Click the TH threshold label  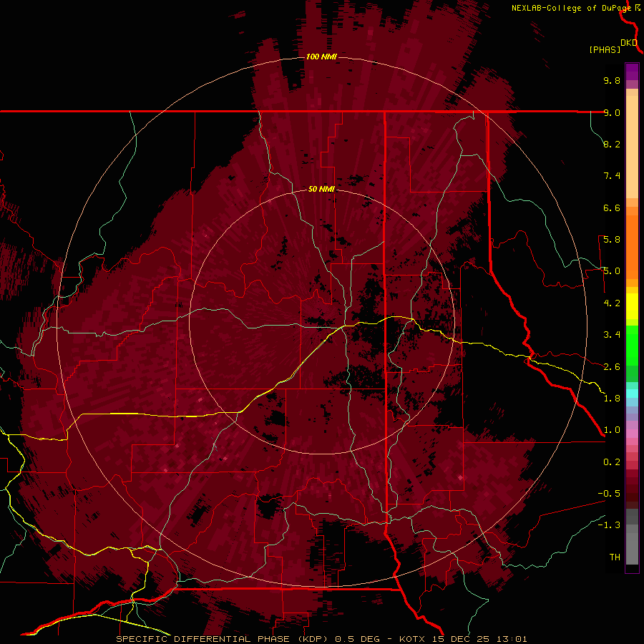[x=615, y=557]
